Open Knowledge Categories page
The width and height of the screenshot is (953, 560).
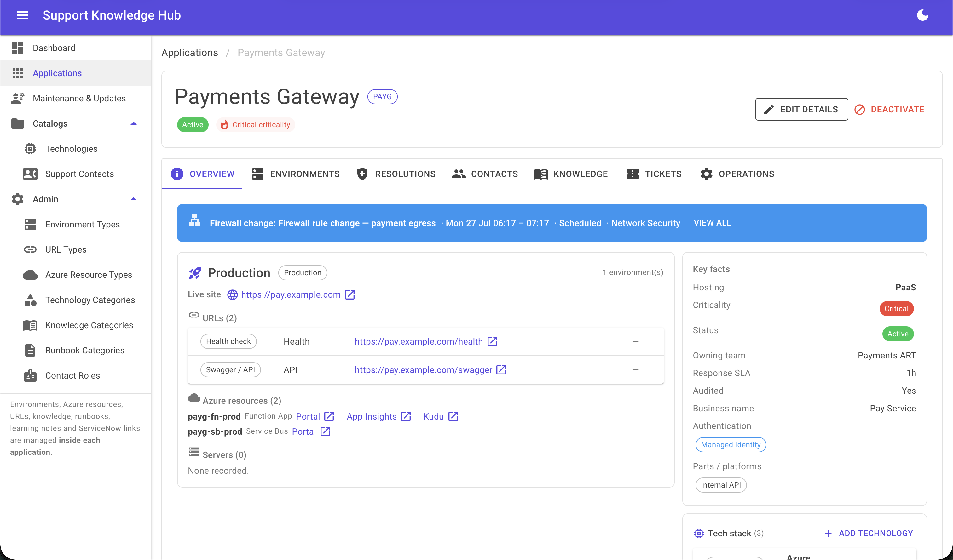click(76, 325)
